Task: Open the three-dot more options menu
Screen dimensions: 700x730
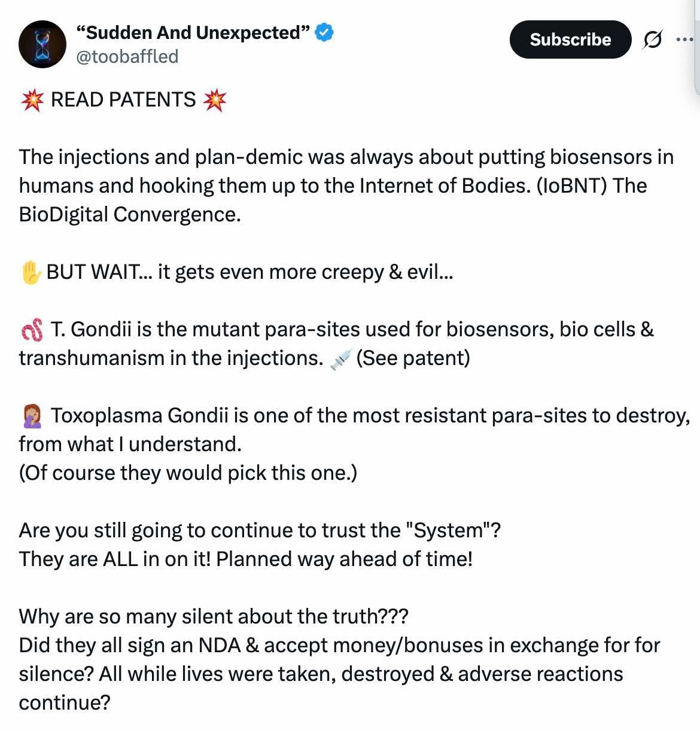Action: coord(684,39)
